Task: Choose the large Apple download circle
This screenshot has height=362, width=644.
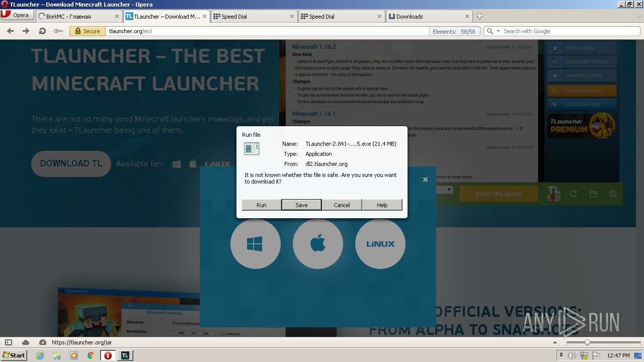Action: pyautogui.click(x=317, y=244)
